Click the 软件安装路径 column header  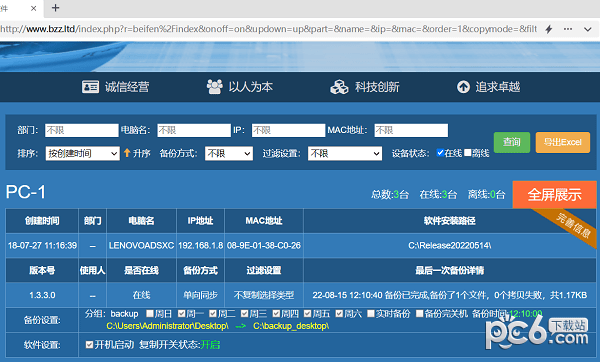coord(450,221)
